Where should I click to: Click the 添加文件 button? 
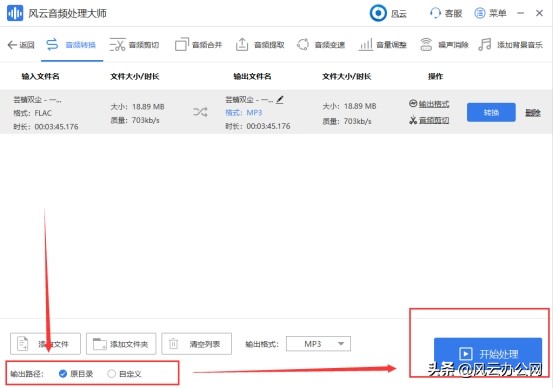(45, 344)
